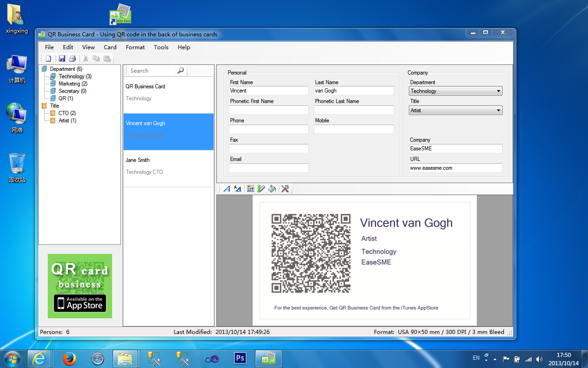Click the New card toolbar icon
This screenshot has width=588, height=368.
click(x=48, y=58)
